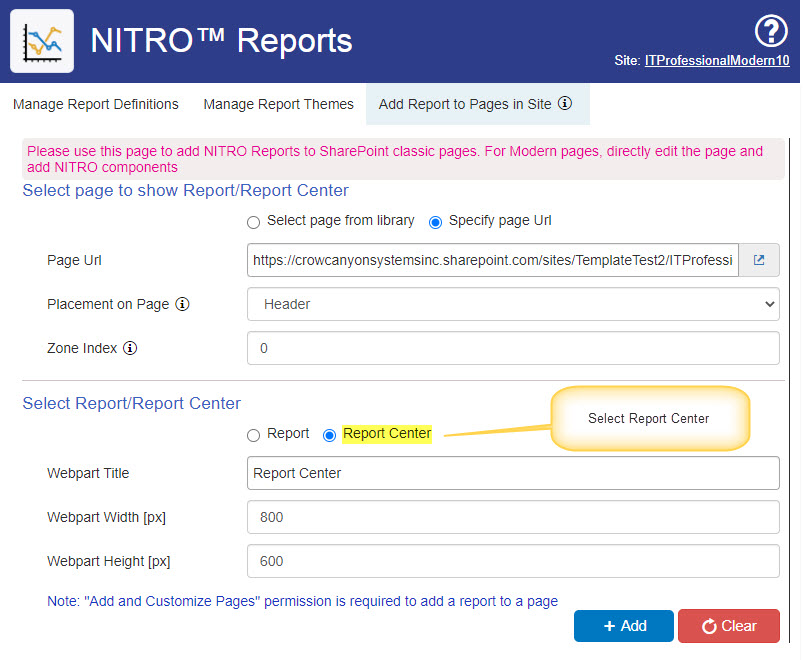Click the pink classic pages notice text
Image resolution: width=803 pixels, height=660 pixels.
click(395, 159)
